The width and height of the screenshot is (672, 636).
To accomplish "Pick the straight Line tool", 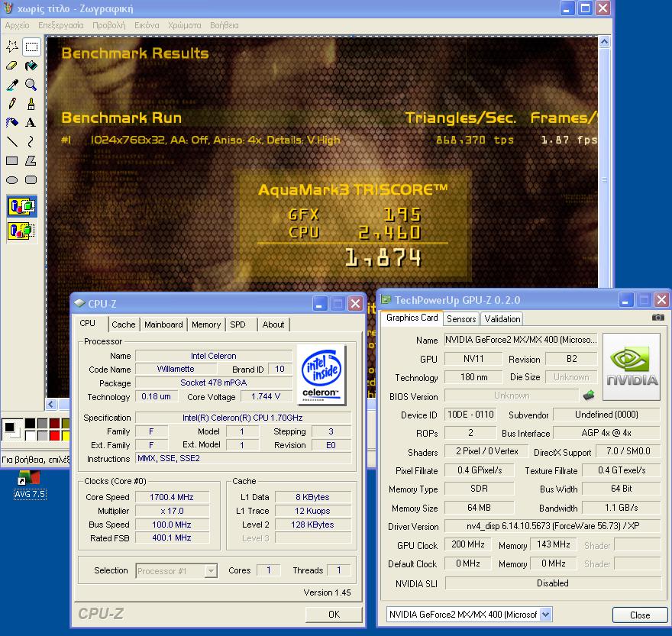I will (12, 141).
